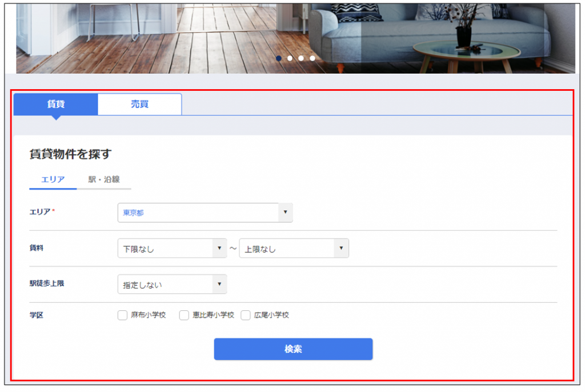Click the arrow icon beside 指定しない

pos(219,284)
